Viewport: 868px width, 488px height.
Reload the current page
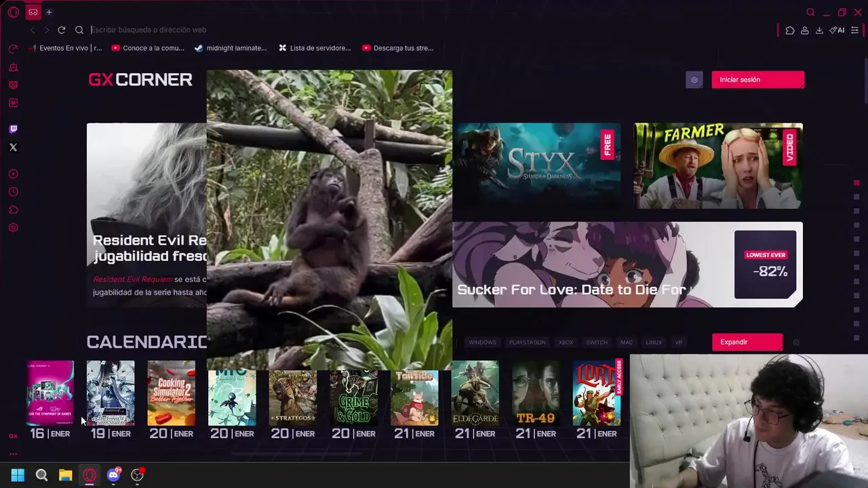(61, 30)
